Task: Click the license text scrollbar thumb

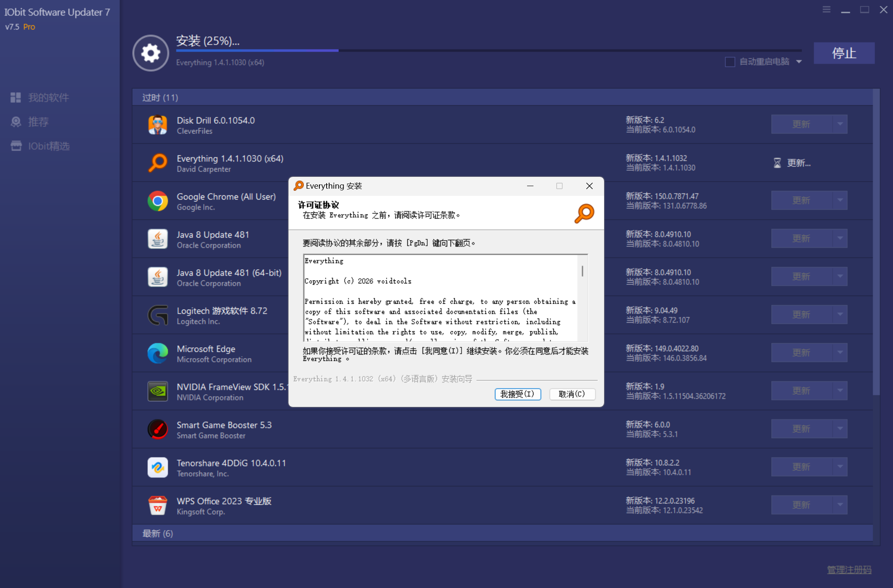Action: (583, 271)
